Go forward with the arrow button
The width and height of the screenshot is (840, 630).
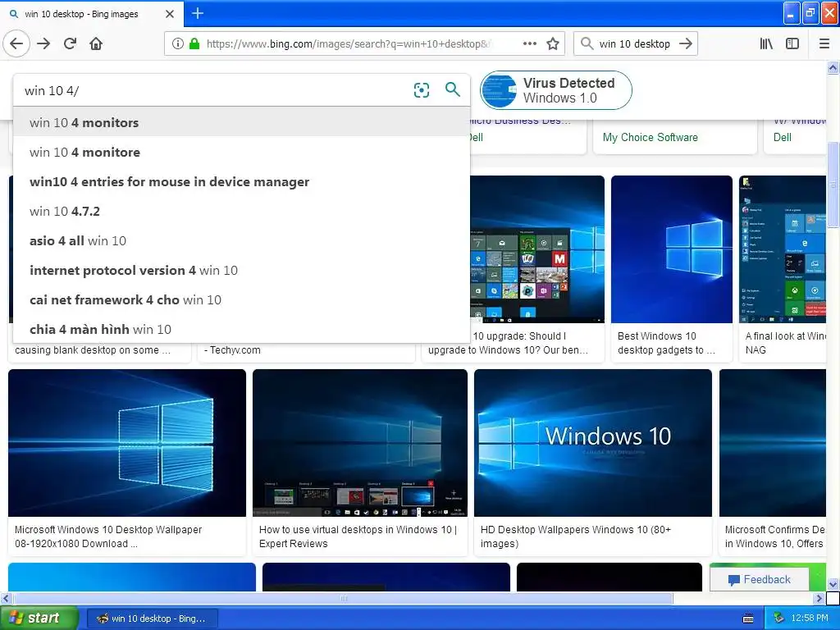43,43
